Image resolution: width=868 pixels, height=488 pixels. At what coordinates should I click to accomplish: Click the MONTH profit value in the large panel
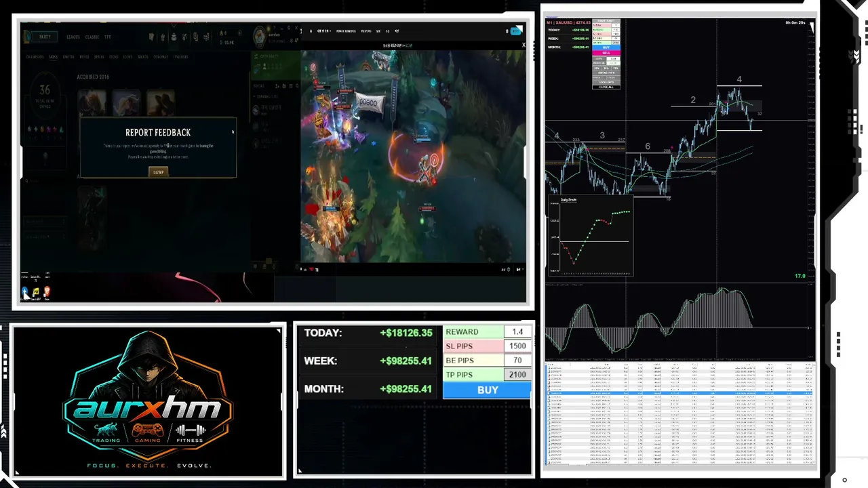[406, 389]
